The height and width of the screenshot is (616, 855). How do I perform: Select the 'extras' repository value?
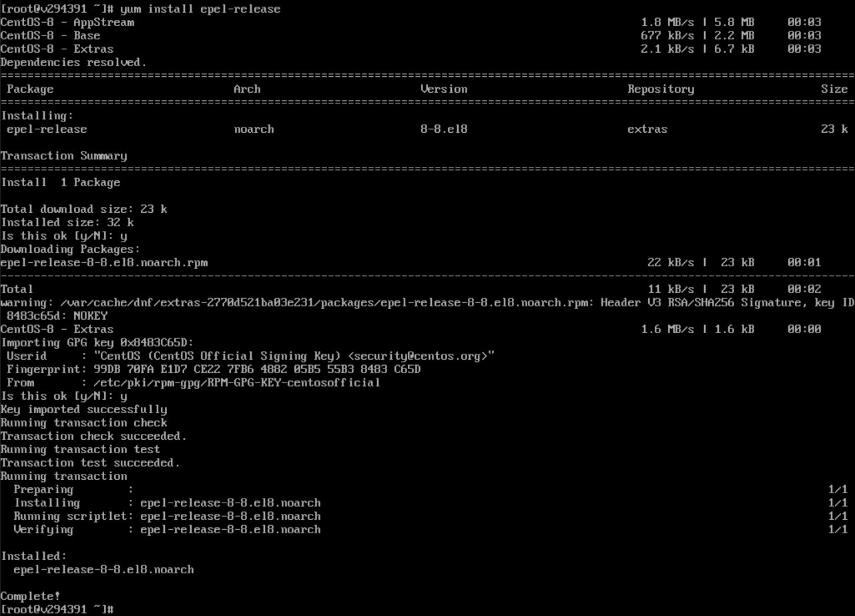(647, 129)
